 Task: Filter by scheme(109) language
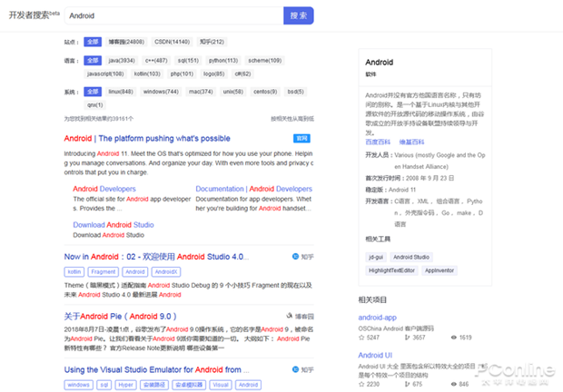coord(264,61)
